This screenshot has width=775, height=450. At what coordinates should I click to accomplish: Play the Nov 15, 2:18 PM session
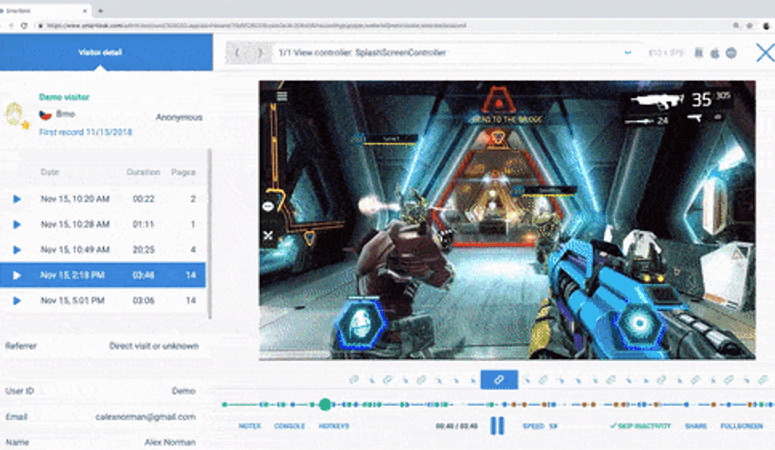click(x=17, y=275)
